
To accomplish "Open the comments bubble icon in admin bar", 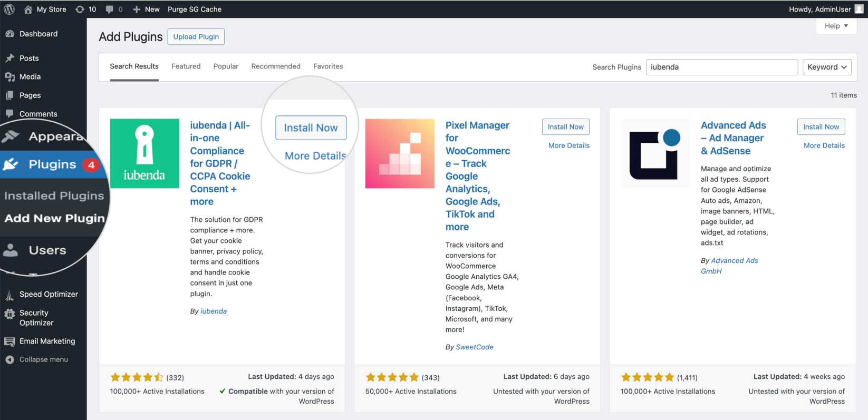I will pos(110,9).
